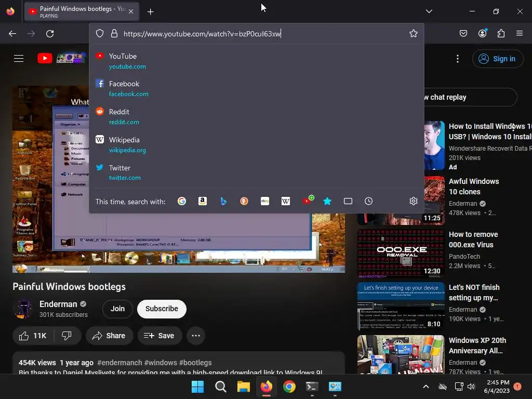Save the video to a playlist
This screenshot has width=532, height=399.
(159, 336)
